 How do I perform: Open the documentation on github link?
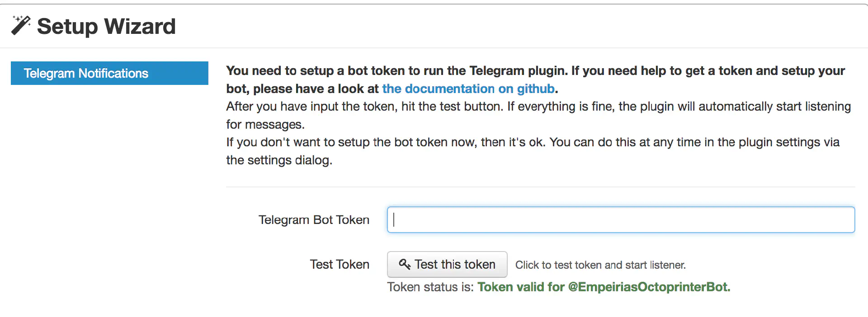[468, 89]
